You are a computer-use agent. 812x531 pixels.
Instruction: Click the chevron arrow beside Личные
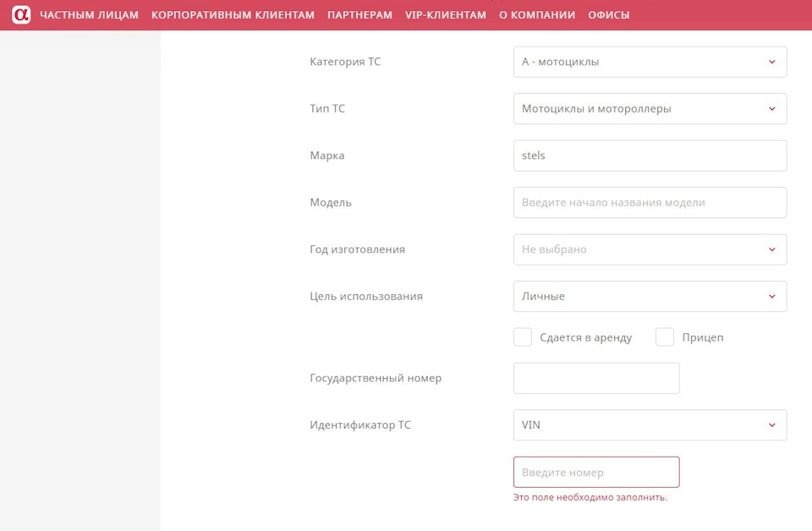[771, 296]
